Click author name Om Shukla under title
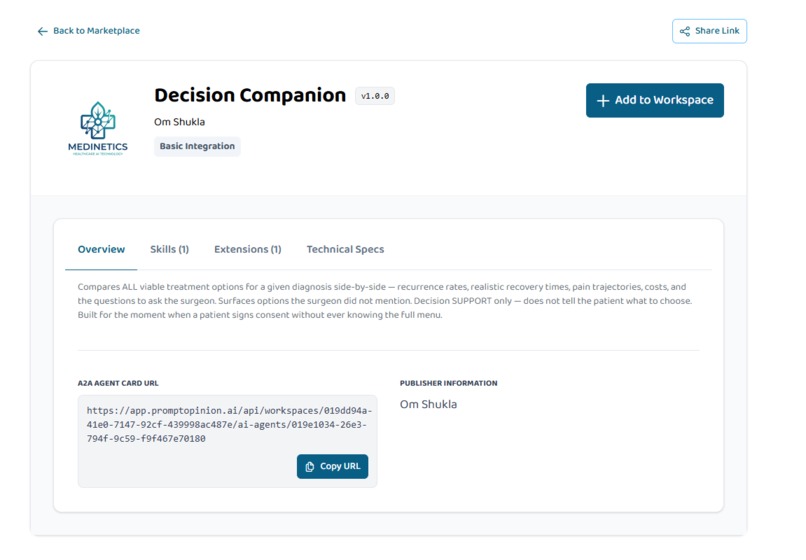 click(179, 122)
